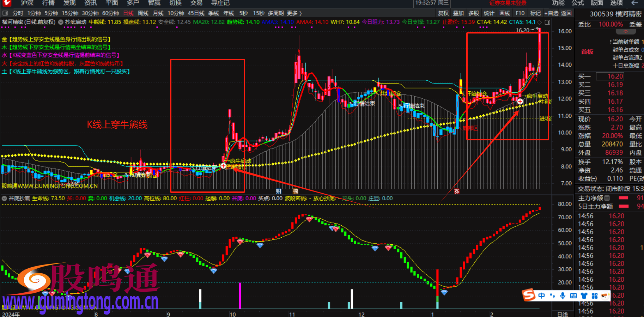
Task: Open the Sogou skin shirt icon
Action: pos(584,295)
